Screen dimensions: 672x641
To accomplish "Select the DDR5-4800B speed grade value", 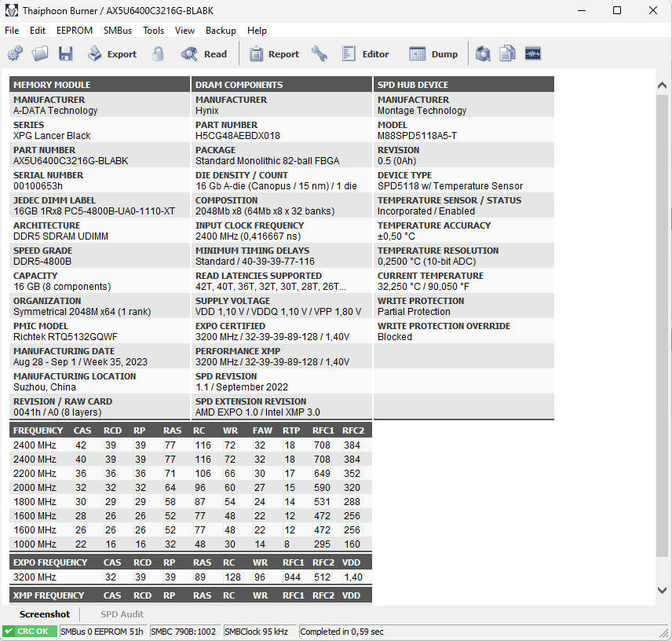I will (x=42, y=261).
